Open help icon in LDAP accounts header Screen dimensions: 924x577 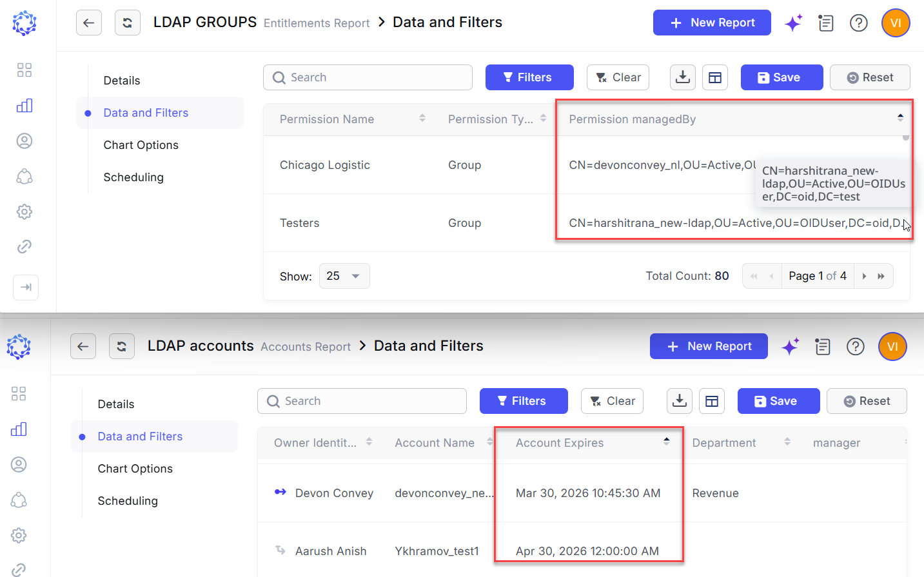[856, 347]
